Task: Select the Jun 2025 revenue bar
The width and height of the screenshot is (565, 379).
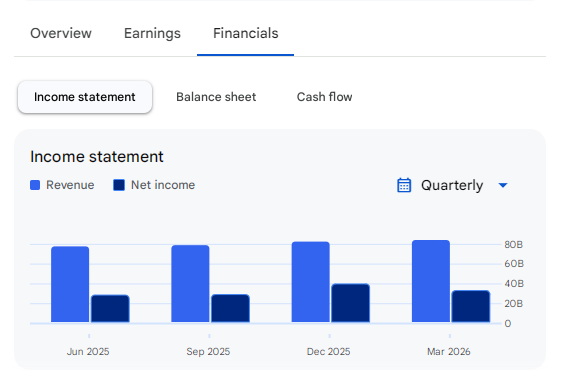Action: 70,284
